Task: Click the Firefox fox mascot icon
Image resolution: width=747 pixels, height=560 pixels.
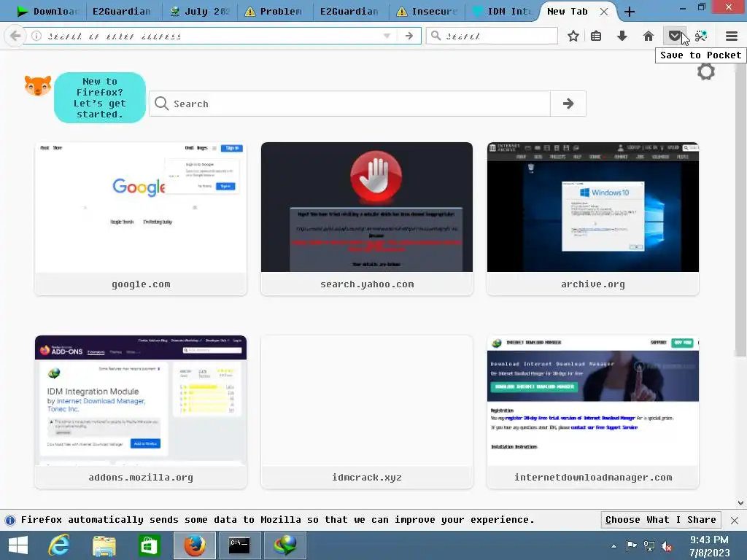Action: pyautogui.click(x=38, y=86)
